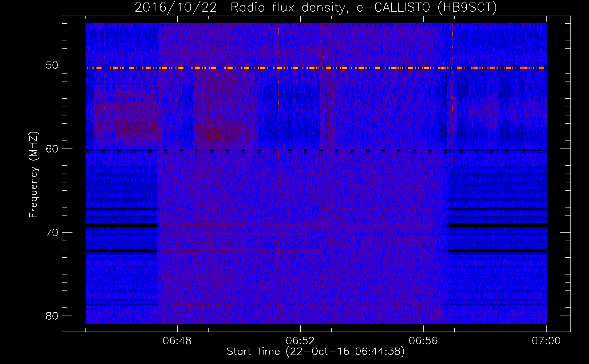Click the 06:52 time tick label
This screenshot has width=589, height=364.
coord(300,341)
